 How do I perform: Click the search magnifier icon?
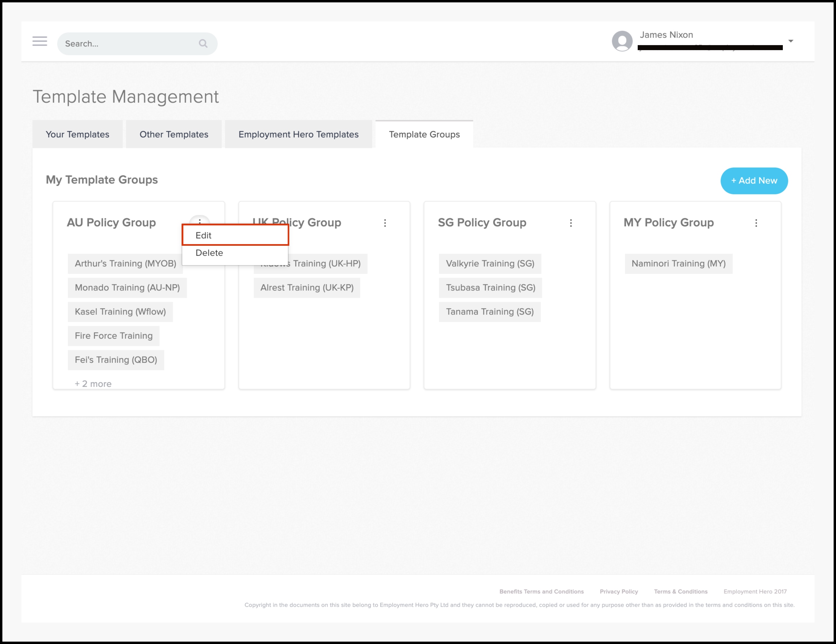[x=203, y=43]
